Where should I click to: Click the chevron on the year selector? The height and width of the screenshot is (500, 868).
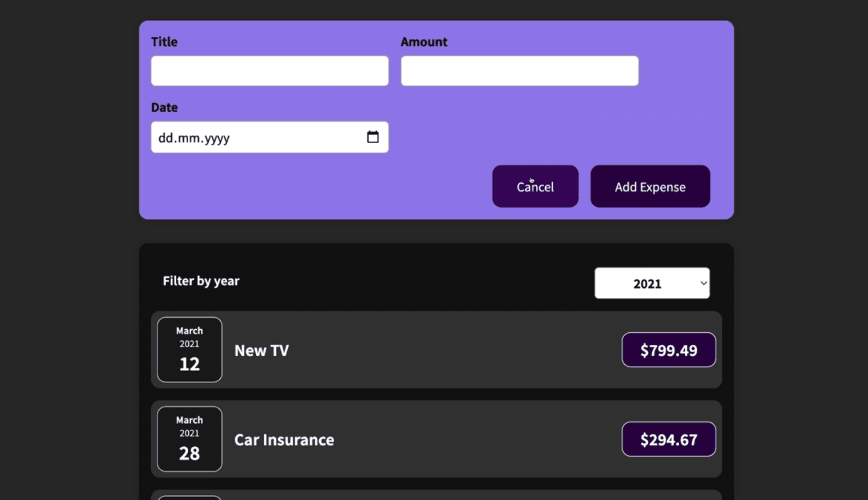(x=703, y=283)
